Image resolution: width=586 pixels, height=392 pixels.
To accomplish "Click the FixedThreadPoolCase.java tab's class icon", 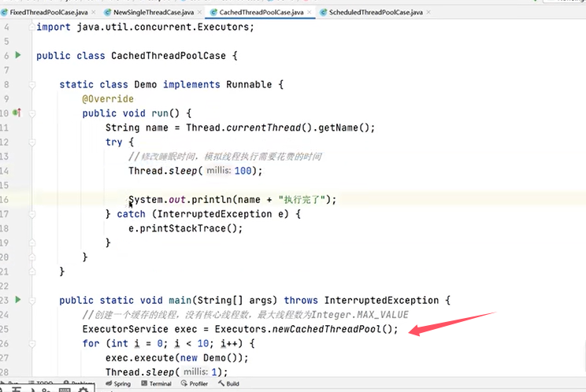I will [x=5, y=13].
